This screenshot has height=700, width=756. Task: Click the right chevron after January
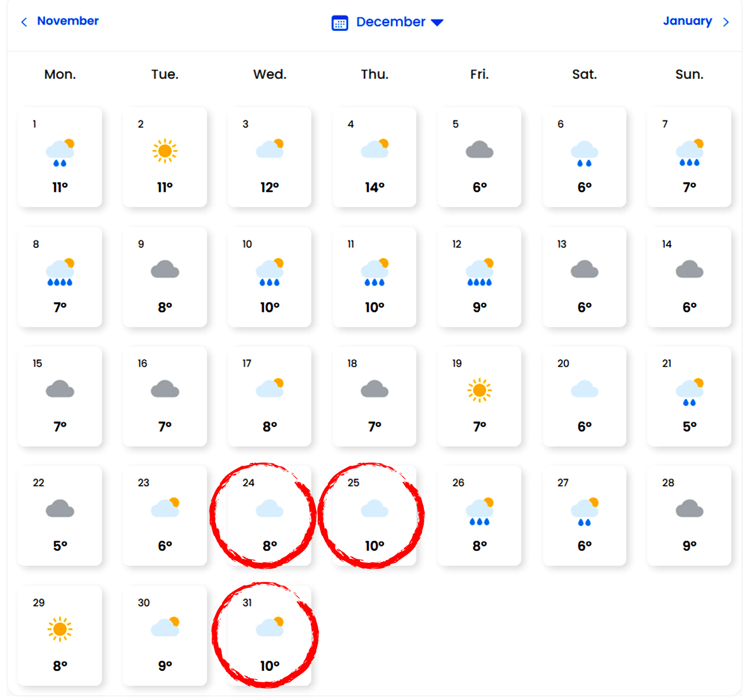726,22
